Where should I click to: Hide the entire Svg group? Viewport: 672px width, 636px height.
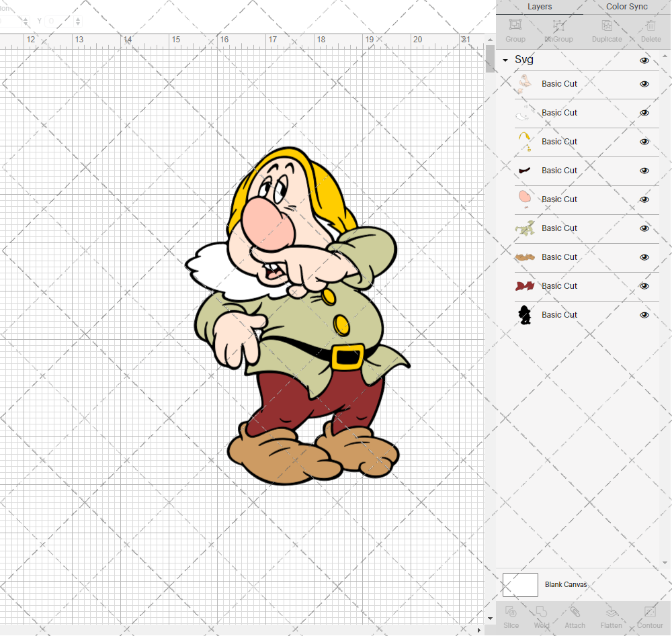coord(644,60)
